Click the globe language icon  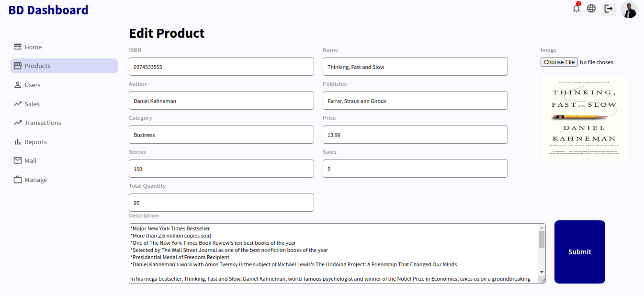591,8
